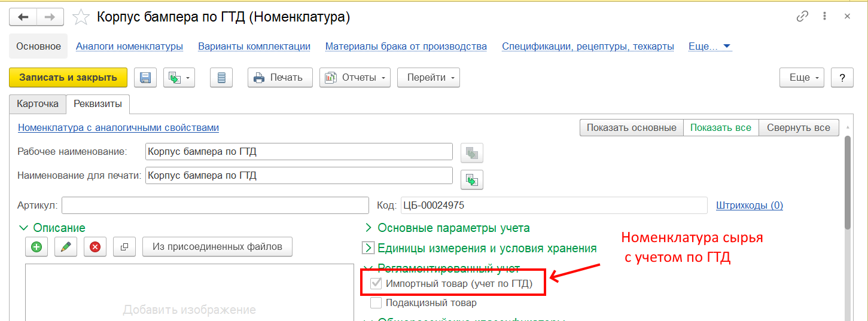Click the pencil edit image icon
Image resolution: width=868 pixels, height=321 pixels.
pos(66,247)
